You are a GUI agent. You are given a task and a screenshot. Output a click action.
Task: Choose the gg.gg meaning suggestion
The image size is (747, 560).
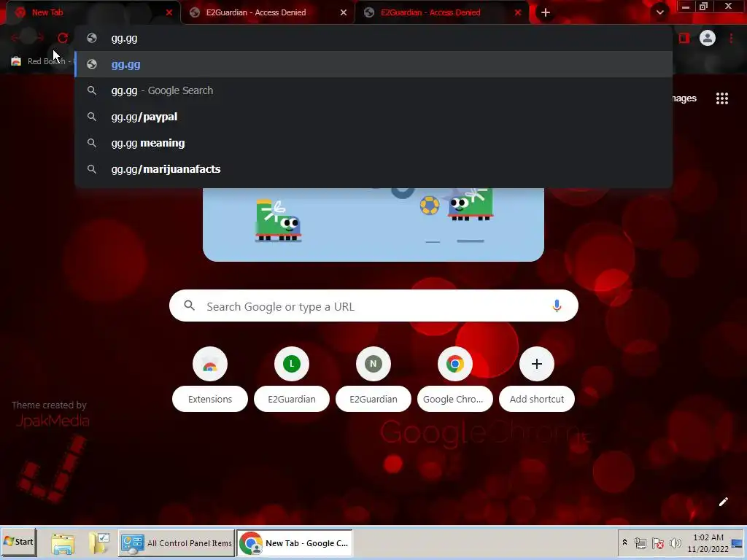point(373,143)
